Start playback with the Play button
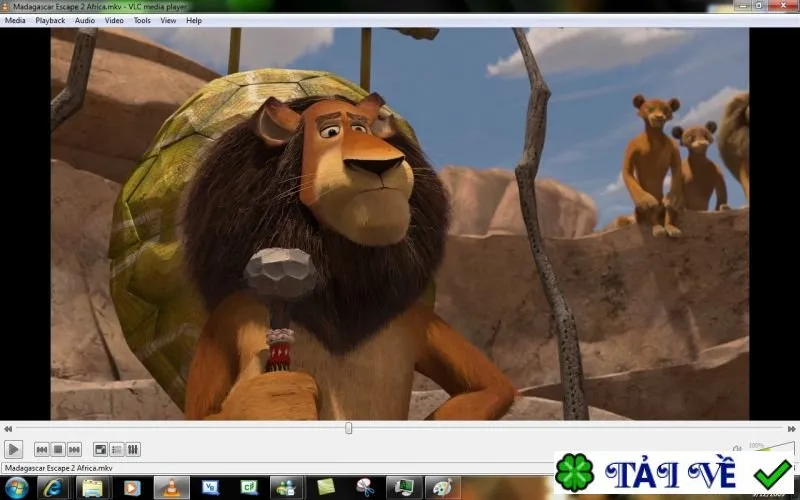The image size is (800, 500). coord(13,449)
